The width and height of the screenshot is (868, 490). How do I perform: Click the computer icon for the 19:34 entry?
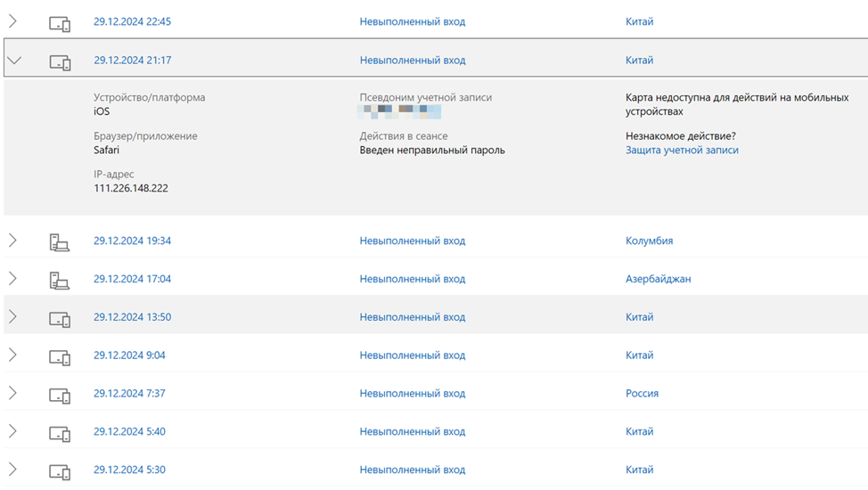click(x=59, y=241)
